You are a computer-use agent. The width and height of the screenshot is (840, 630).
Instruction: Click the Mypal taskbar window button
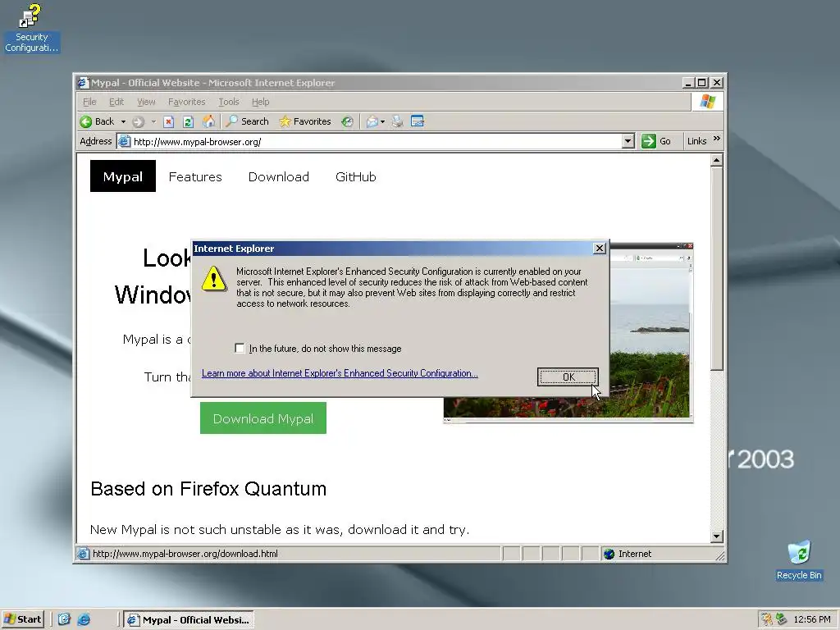[x=189, y=620]
